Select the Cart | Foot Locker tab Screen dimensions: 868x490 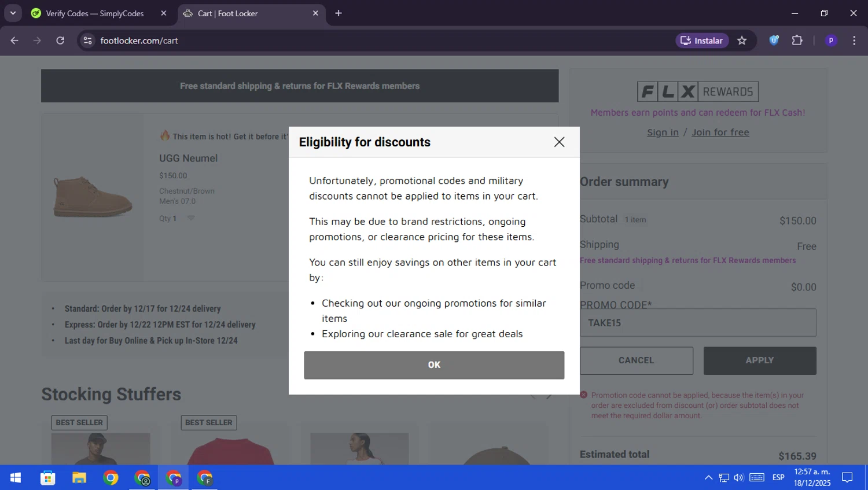(227, 13)
